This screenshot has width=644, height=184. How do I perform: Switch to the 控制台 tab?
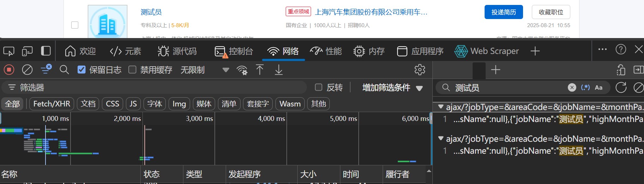pos(234,51)
